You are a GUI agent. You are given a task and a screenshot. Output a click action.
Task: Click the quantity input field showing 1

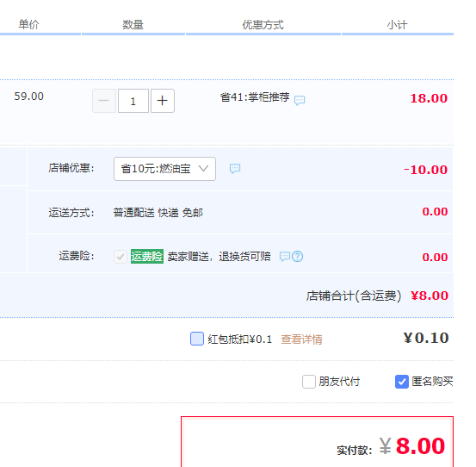[x=133, y=101]
